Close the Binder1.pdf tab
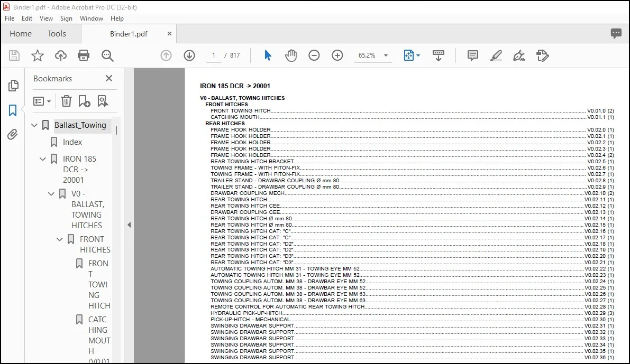630x364 pixels. 169,34
